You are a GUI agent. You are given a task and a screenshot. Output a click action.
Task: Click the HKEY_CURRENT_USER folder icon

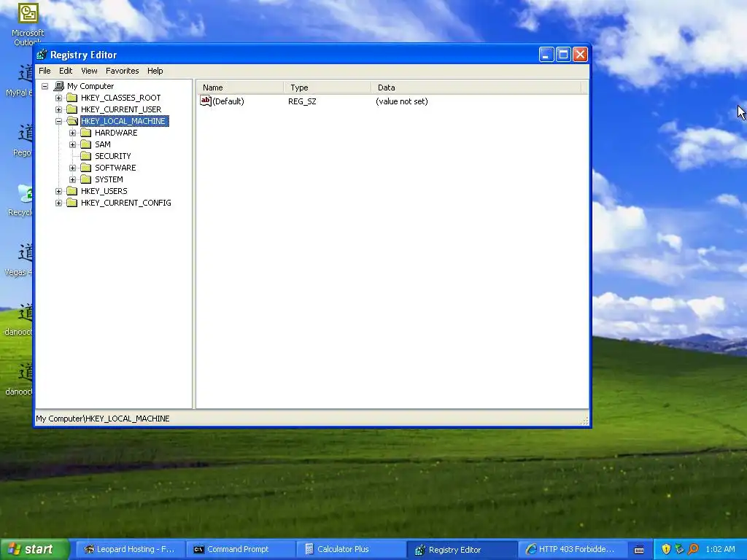tap(72, 109)
